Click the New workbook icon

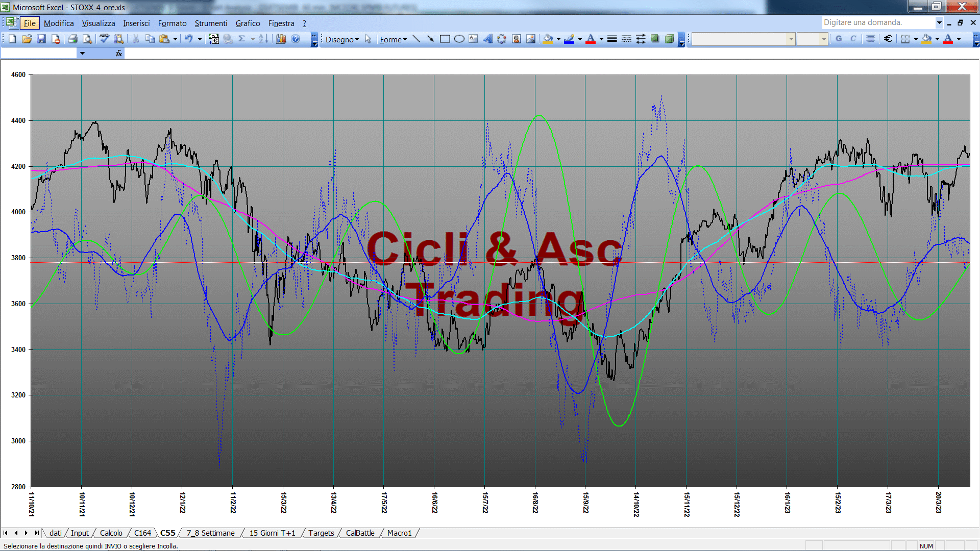point(13,39)
